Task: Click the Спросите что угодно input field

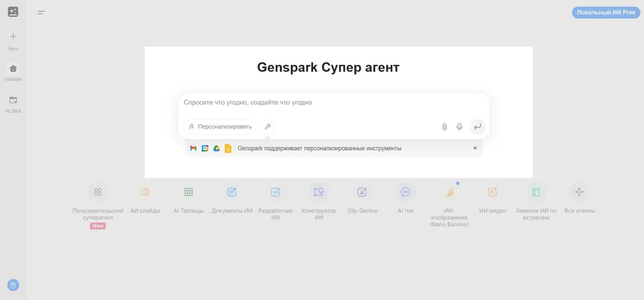Action: tap(333, 103)
